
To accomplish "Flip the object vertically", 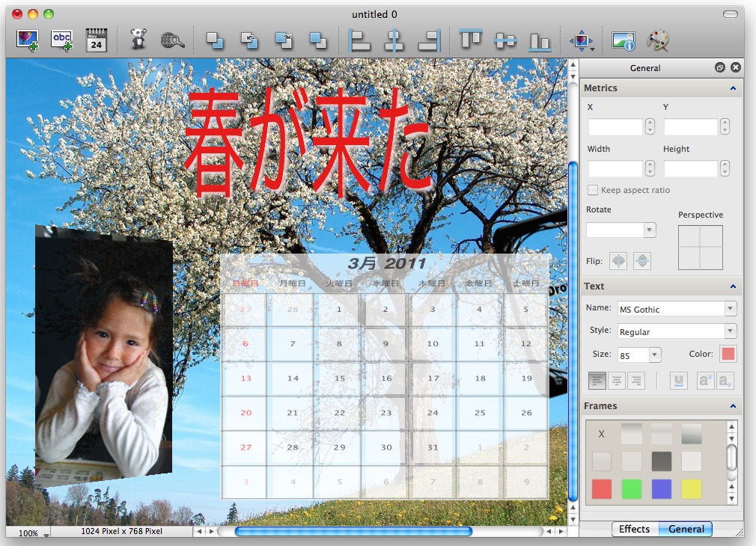I will [641, 261].
